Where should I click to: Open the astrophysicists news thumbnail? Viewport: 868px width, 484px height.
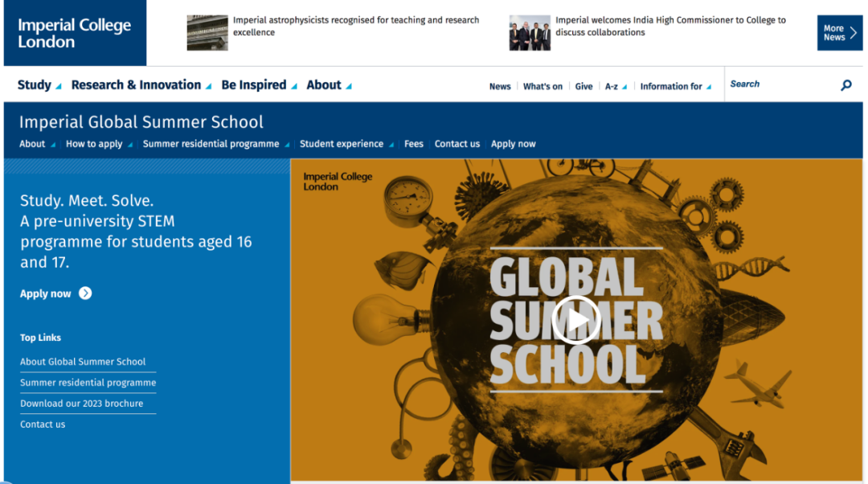point(207,33)
